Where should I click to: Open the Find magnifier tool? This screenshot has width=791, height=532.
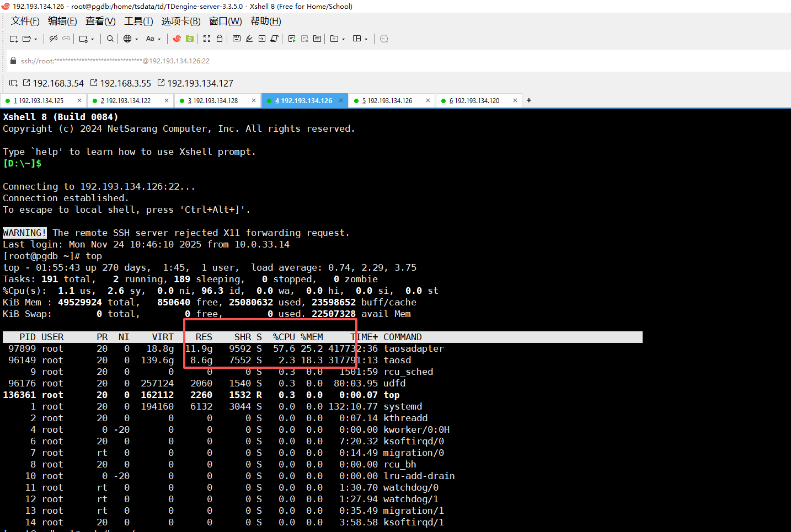click(110, 39)
